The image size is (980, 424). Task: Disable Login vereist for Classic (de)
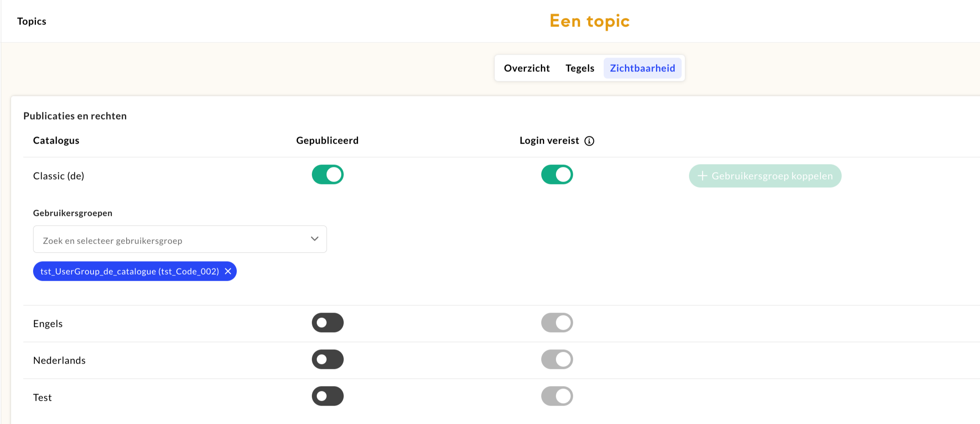coord(557,175)
